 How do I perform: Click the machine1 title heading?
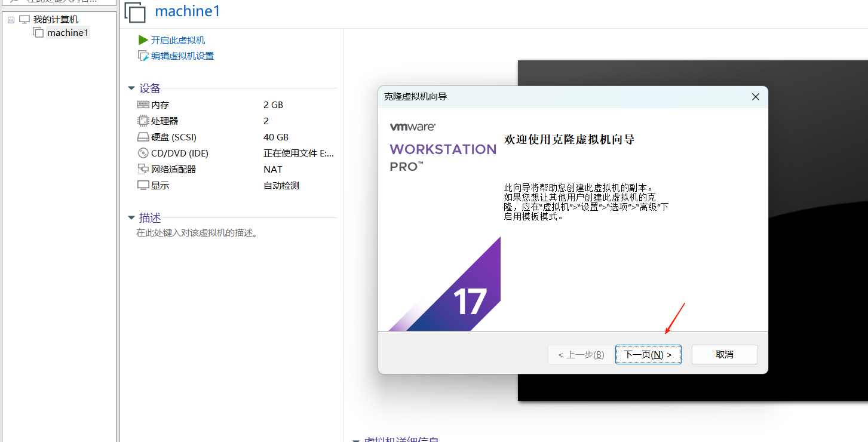[188, 11]
